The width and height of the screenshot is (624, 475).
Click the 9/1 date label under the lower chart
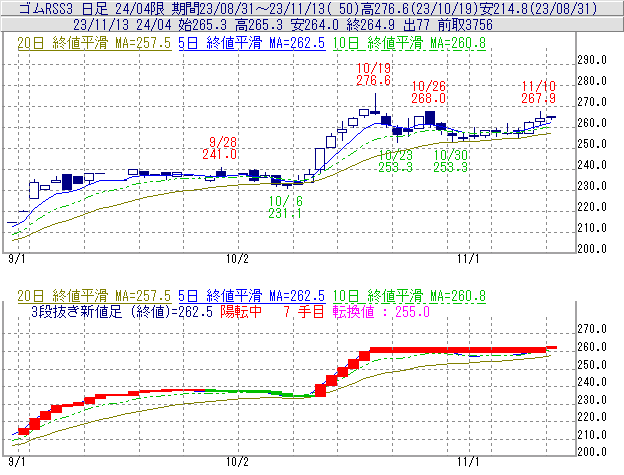coord(17,462)
